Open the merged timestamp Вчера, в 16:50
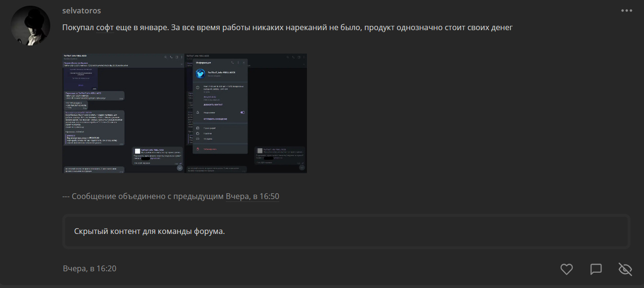 pyautogui.click(x=252, y=196)
